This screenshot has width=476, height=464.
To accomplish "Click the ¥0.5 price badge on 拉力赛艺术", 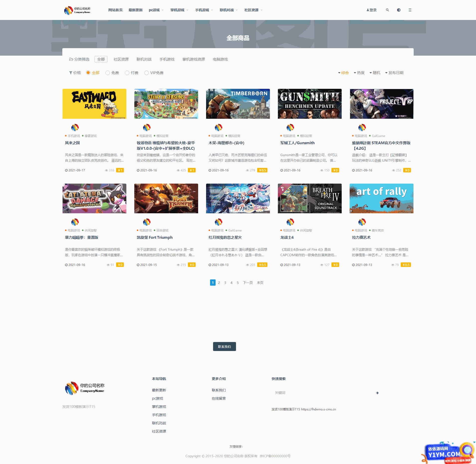I will click(406, 265).
